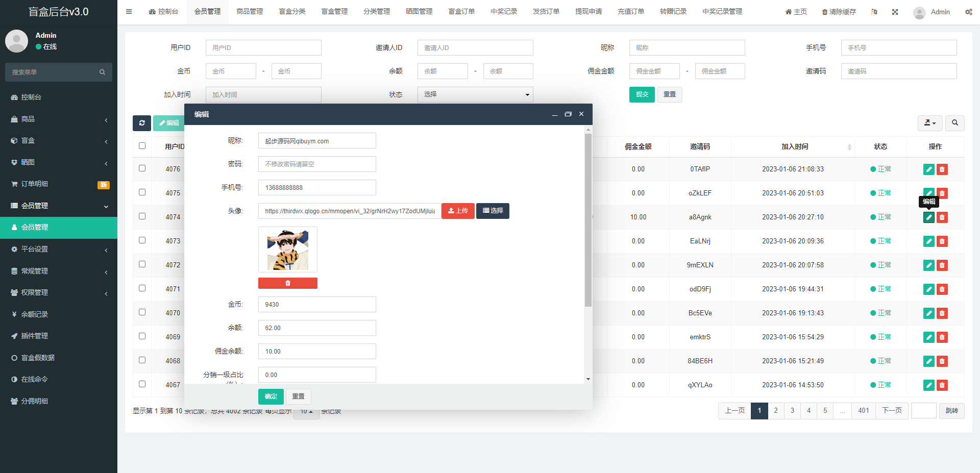Enter fullscreen using the expand arrows icon

895,12
